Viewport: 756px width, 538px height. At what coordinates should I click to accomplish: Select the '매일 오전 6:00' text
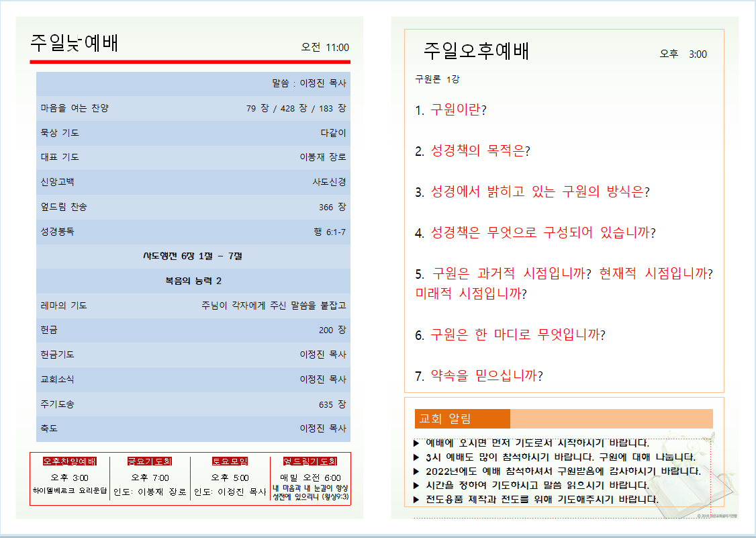tap(310, 478)
